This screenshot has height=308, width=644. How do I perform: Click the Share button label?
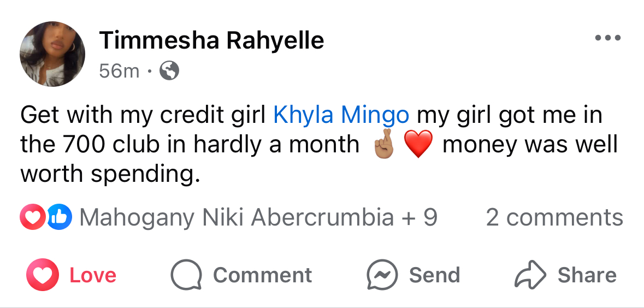tap(587, 275)
